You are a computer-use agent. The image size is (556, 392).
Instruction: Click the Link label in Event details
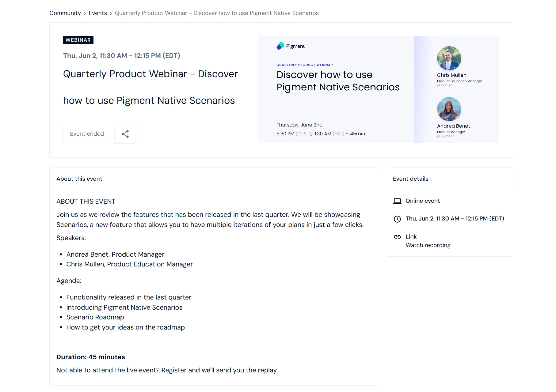[411, 237]
